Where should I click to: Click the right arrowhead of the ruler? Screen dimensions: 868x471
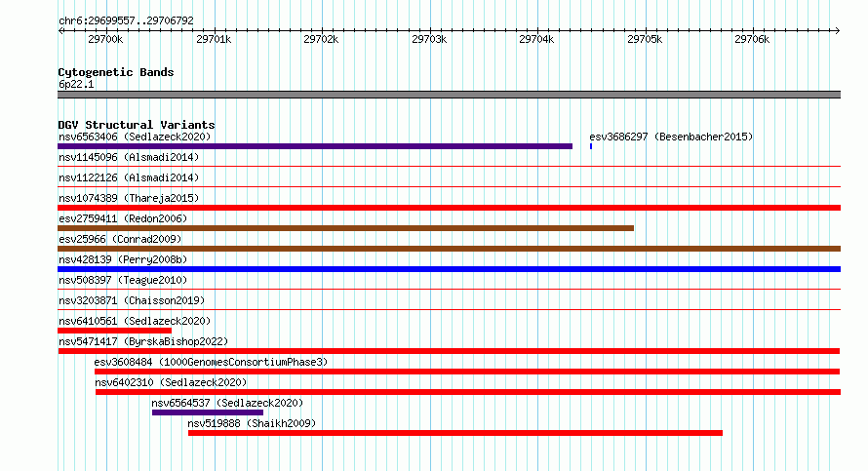(838, 31)
